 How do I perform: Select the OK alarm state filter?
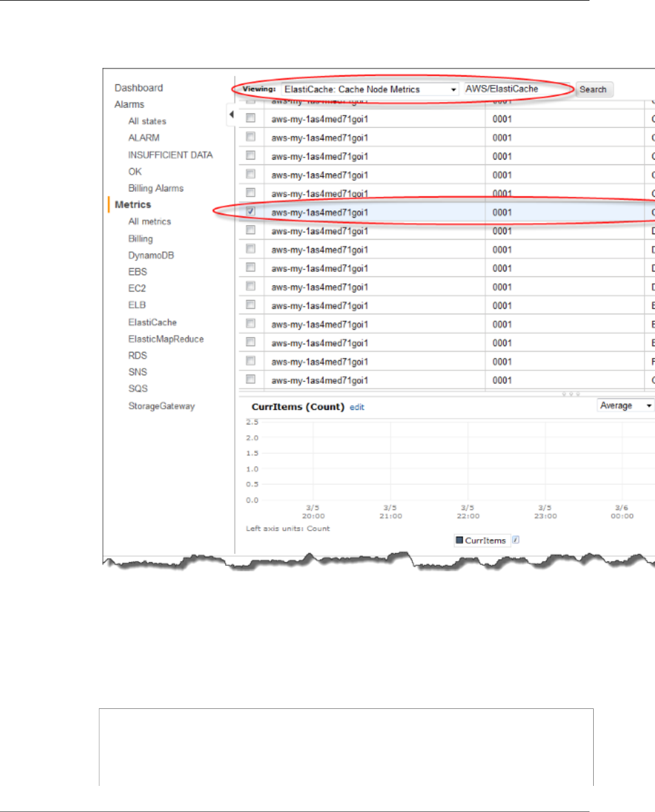[135, 172]
